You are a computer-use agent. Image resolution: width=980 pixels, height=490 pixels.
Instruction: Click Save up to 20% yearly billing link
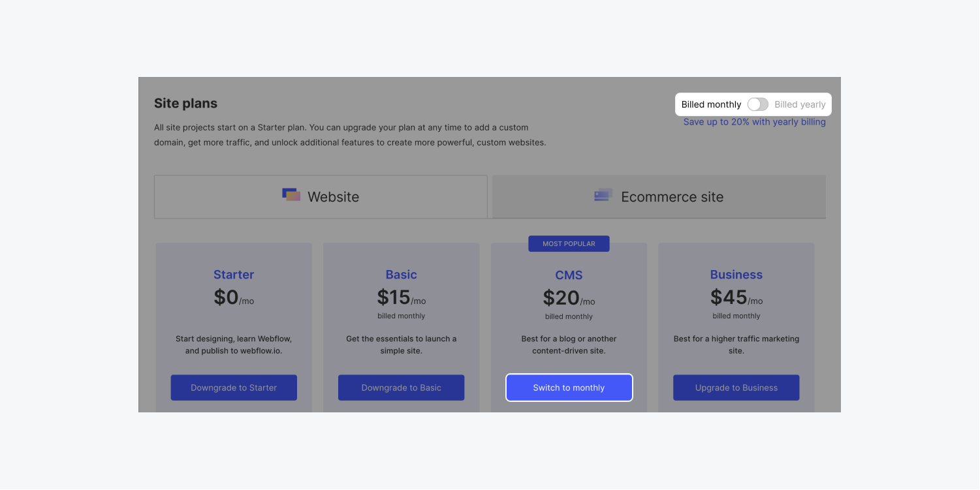(x=754, y=122)
